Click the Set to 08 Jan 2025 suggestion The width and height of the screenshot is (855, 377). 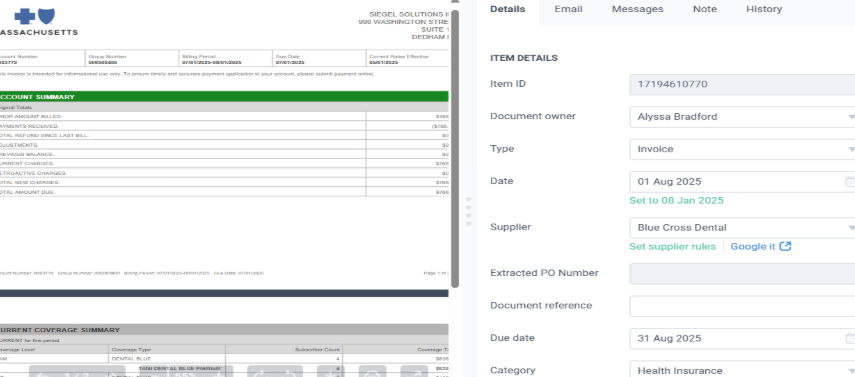point(676,200)
